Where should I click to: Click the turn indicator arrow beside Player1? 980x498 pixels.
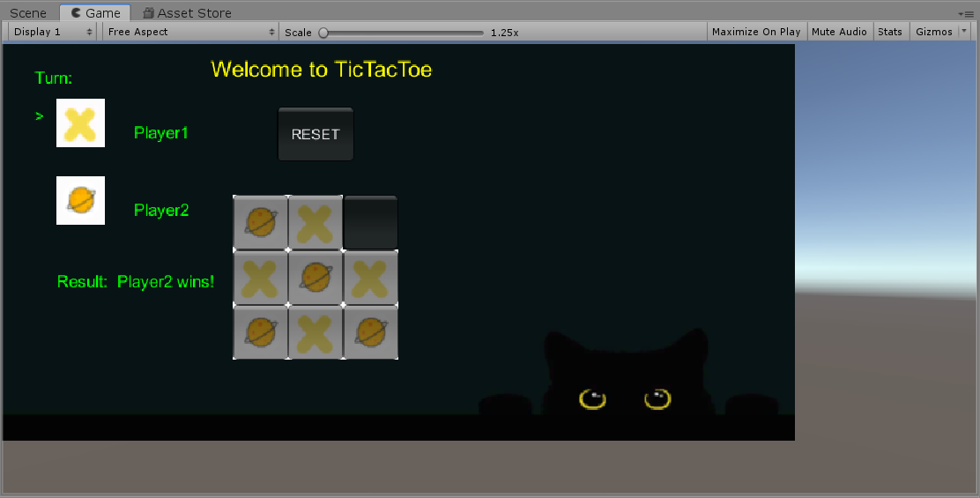(x=40, y=116)
